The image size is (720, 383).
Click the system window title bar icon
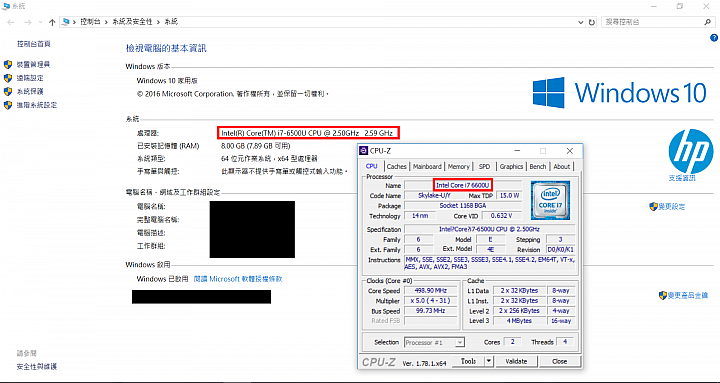point(6,6)
